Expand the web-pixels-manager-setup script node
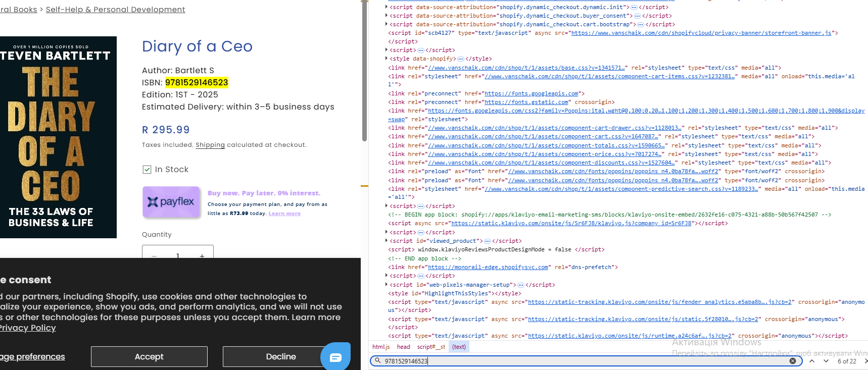Screen dimensions: 868x370 [x=387, y=285]
